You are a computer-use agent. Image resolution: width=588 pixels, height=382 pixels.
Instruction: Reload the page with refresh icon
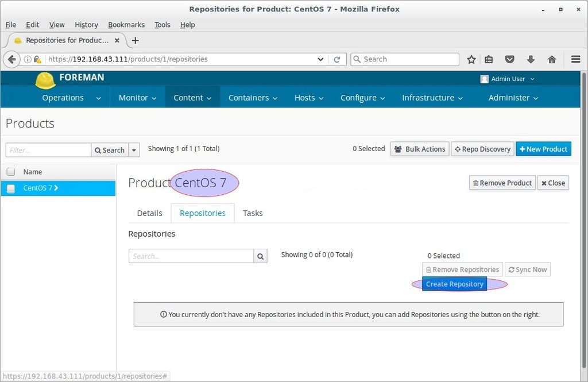pyautogui.click(x=336, y=59)
